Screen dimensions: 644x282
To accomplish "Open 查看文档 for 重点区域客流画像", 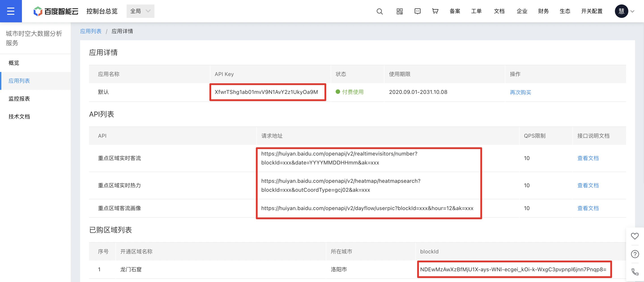I will (588, 208).
